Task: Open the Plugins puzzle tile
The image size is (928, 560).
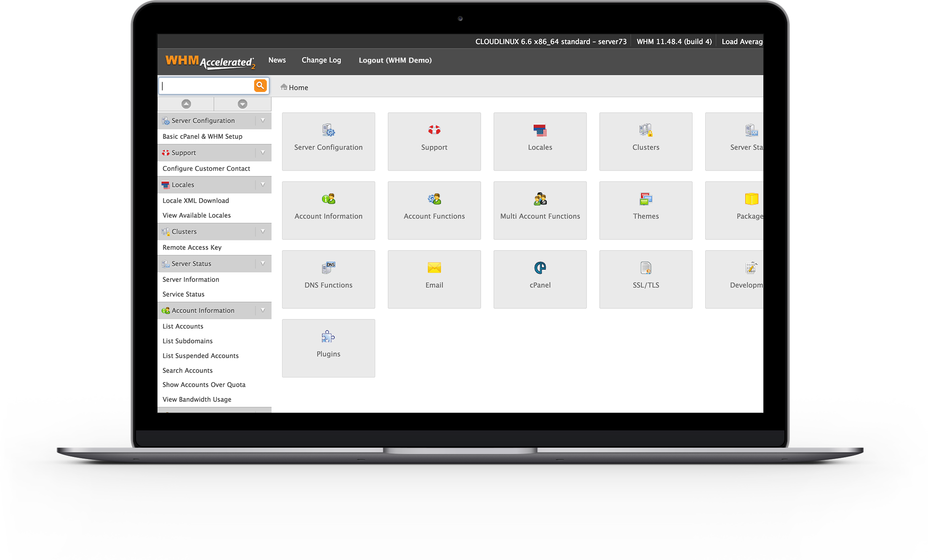Action: (328, 348)
